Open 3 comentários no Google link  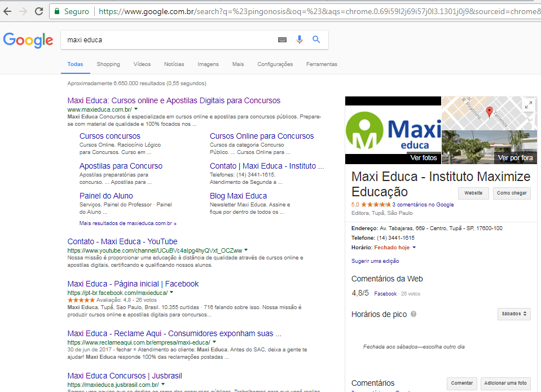tap(423, 205)
